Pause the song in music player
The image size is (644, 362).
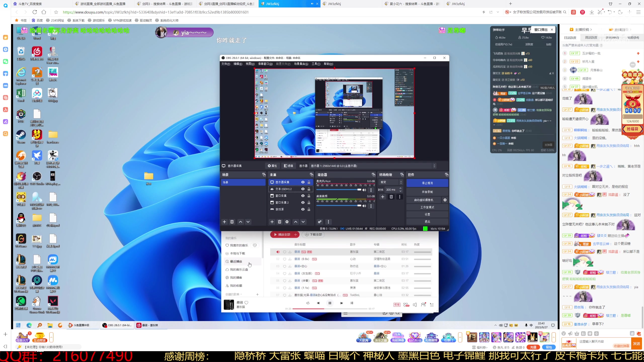point(330,303)
